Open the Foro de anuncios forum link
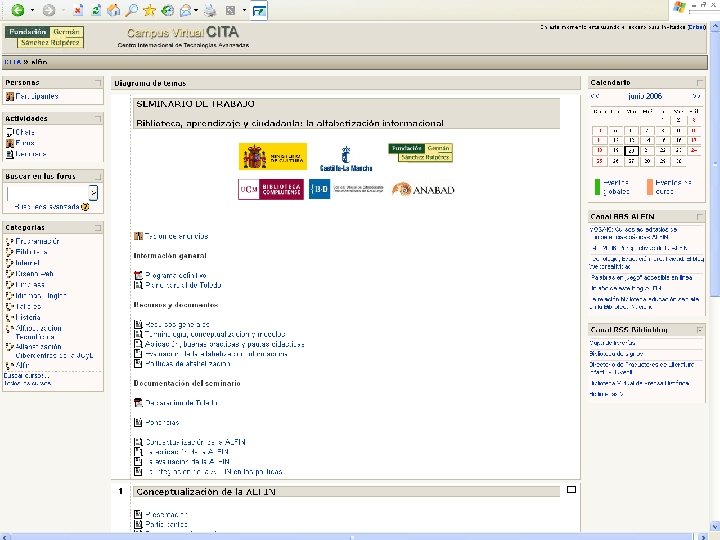Viewport: 720px width, 540px height. click(x=176, y=236)
